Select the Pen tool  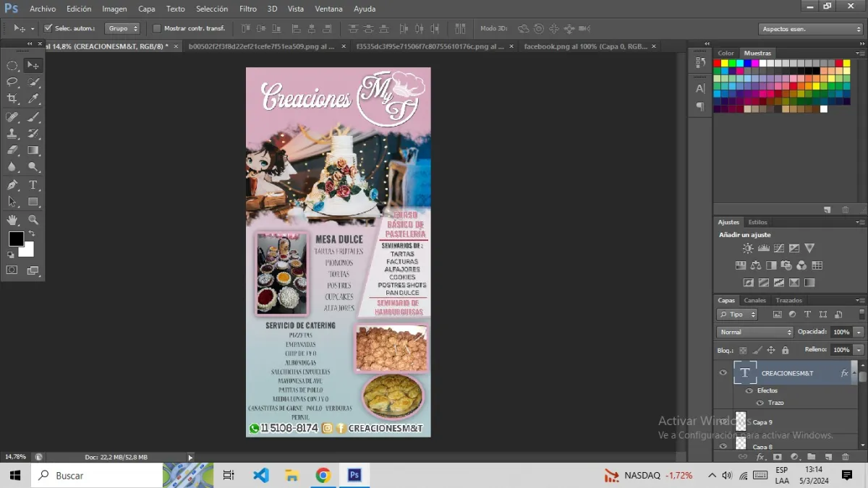click(12, 185)
